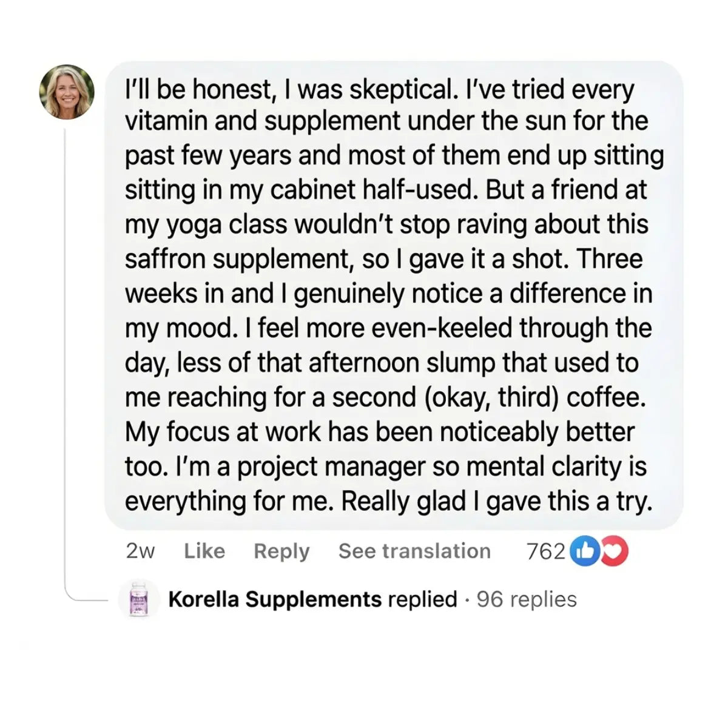The width and height of the screenshot is (728, 728).
Task: Open the Korella Supplements page name
Action: (x=274, y=599)
